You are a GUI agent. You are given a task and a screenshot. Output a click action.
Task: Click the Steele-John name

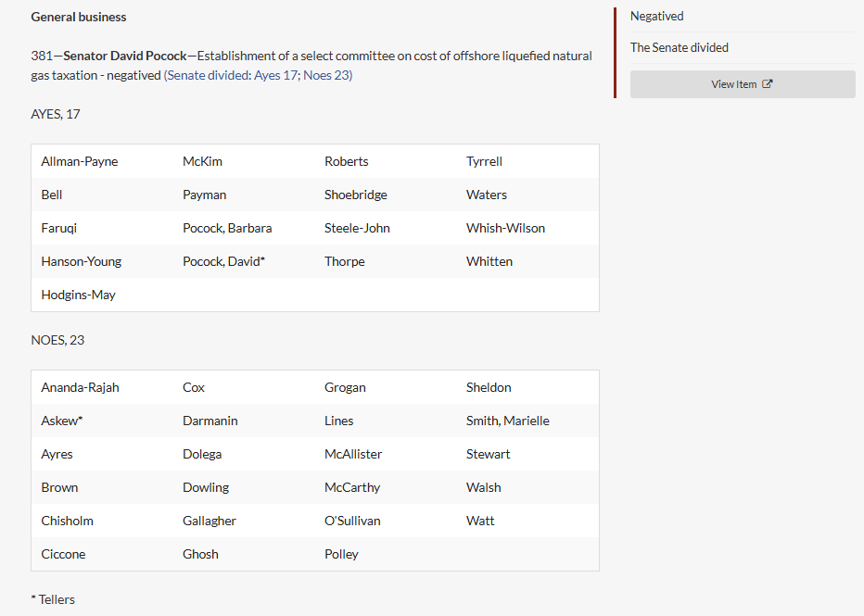357,228
